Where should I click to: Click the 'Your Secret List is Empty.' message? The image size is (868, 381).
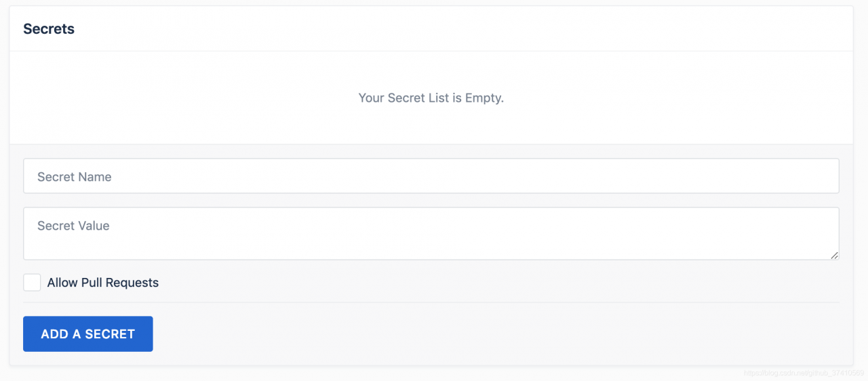point(431,98)
